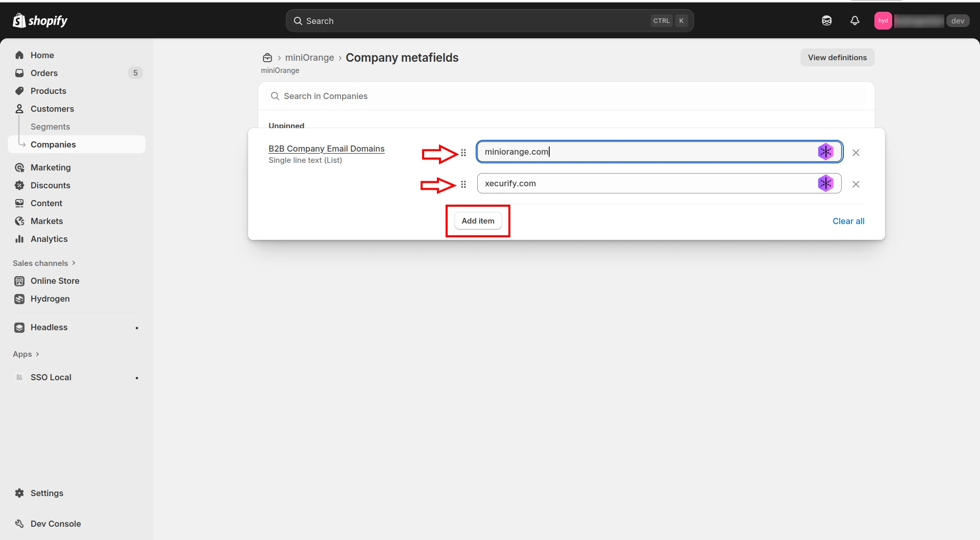Open the B2B Company Email Domains link
Screen dimensions: 980x540
click(326, 149)
